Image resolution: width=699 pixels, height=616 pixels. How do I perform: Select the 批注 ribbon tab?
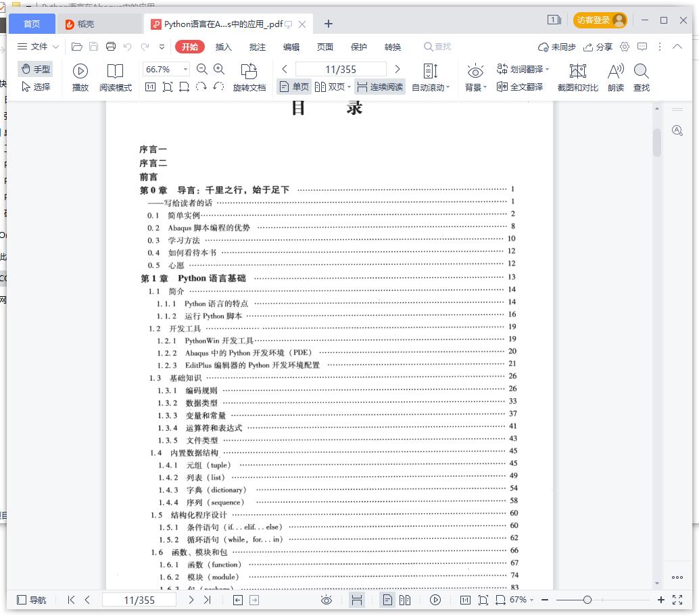tap(257, 47)
